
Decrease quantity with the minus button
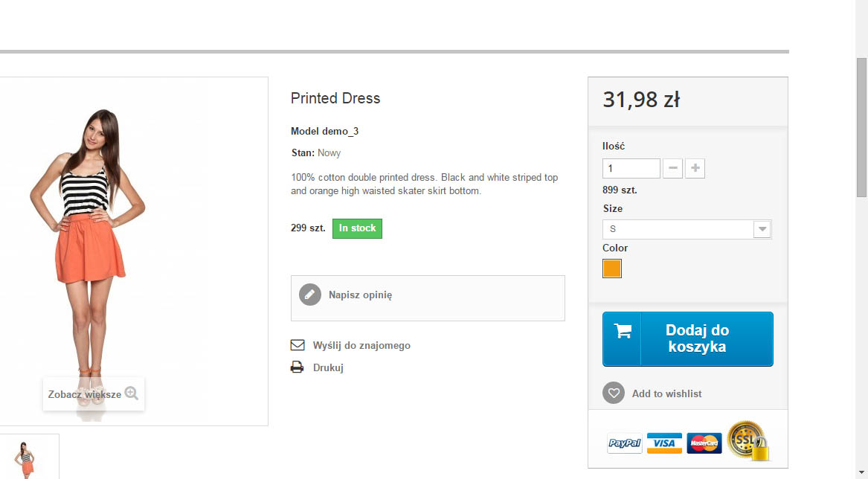672,168
